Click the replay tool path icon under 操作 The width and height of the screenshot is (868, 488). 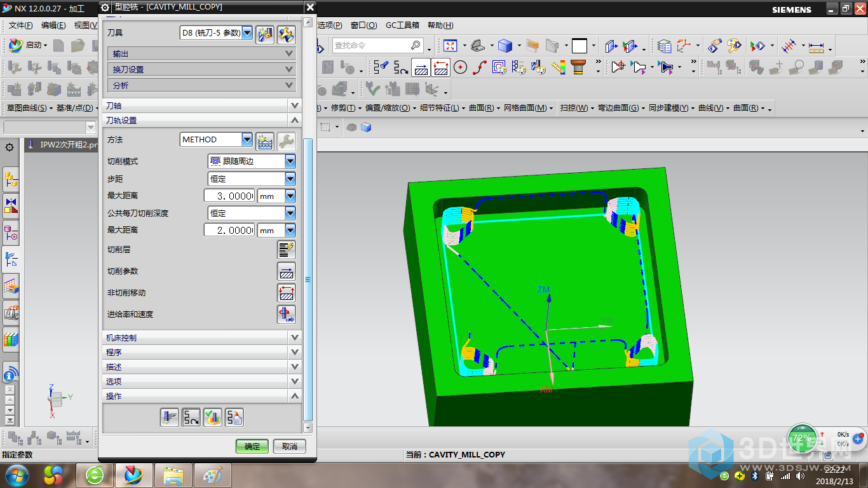point(191,417)
